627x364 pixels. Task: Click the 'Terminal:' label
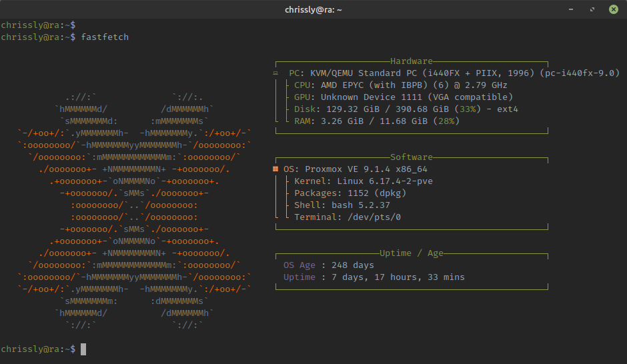coord(318,217)
